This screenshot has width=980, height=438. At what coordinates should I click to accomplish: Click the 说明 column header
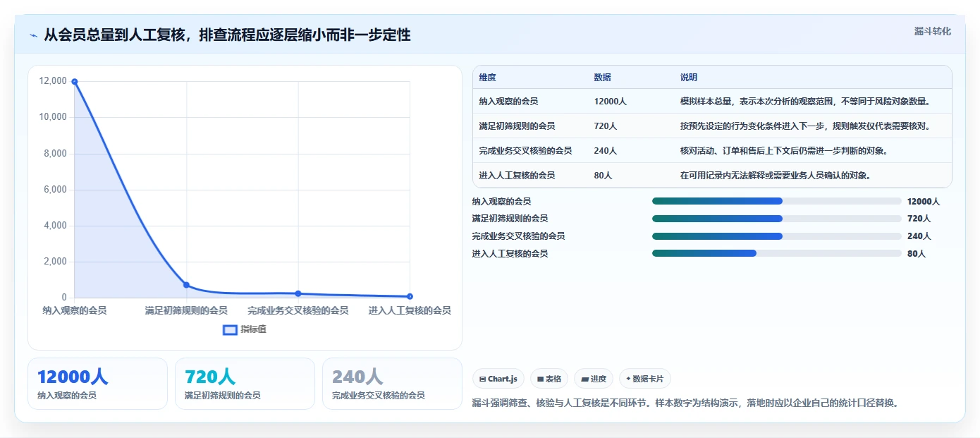[688, 78]
